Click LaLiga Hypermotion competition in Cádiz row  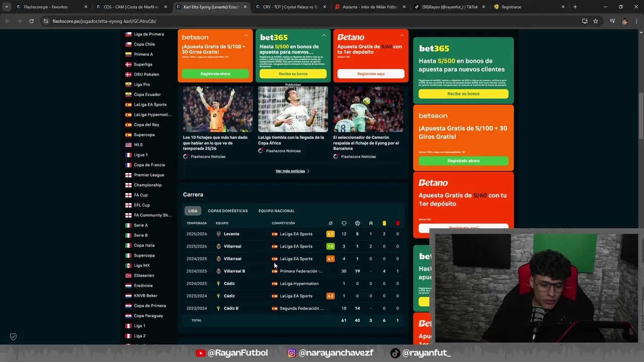click(299, 284)
